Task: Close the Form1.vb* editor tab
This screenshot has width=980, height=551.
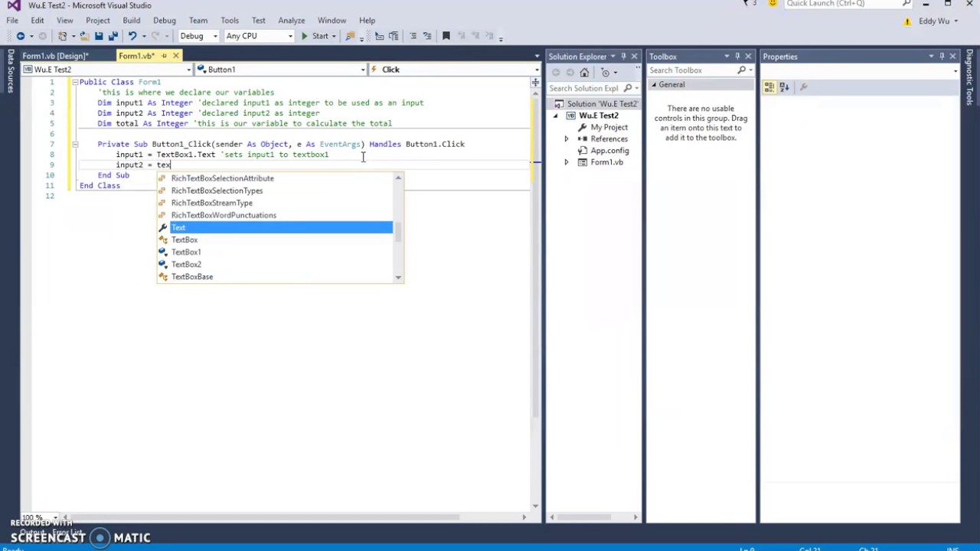Action: (175, 56)
